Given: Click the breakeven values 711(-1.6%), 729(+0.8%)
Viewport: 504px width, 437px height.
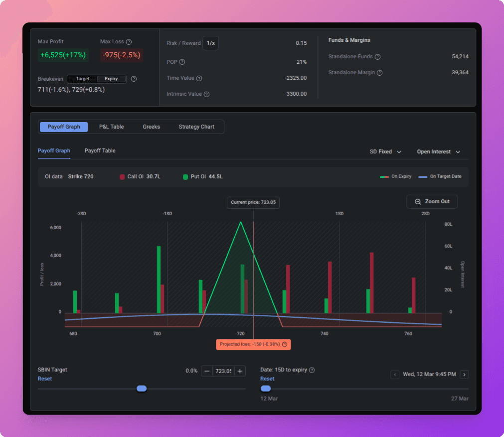Looking at the screenshot, I should 71,90.
